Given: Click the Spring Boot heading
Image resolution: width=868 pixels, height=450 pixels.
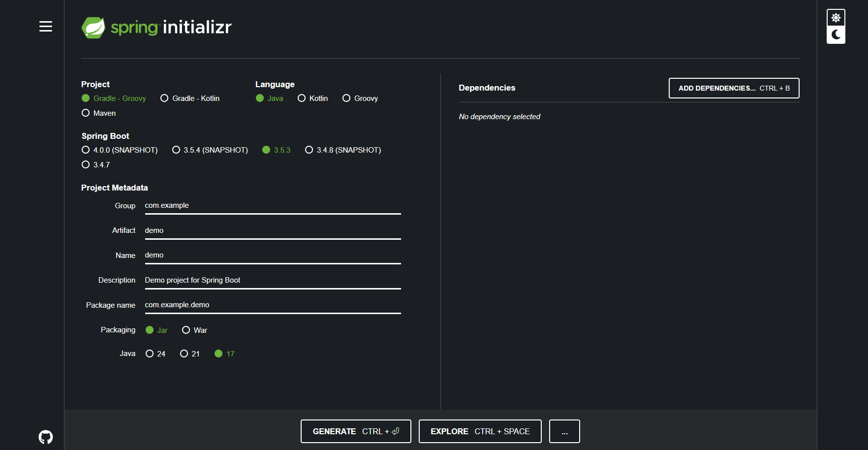Looking at the screenshot, I should point(105,136).
